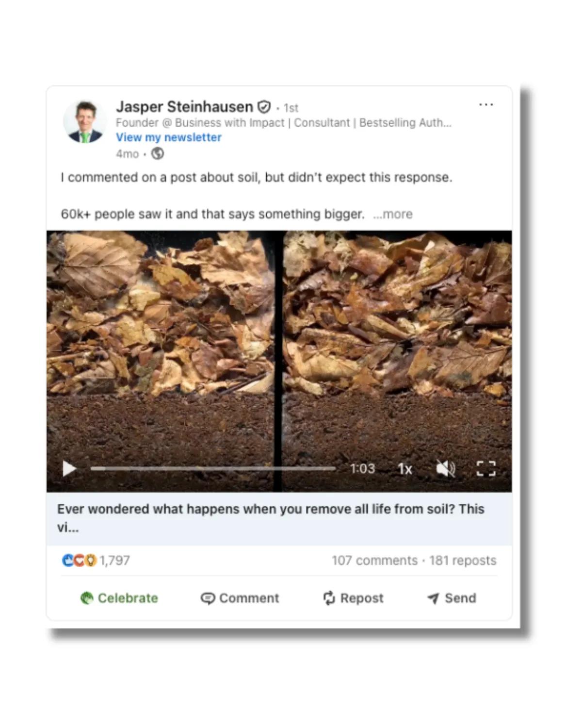Click the verified badge next to the name
The width and height of the screenshot is (582, 728).
(x=264, y=107)
